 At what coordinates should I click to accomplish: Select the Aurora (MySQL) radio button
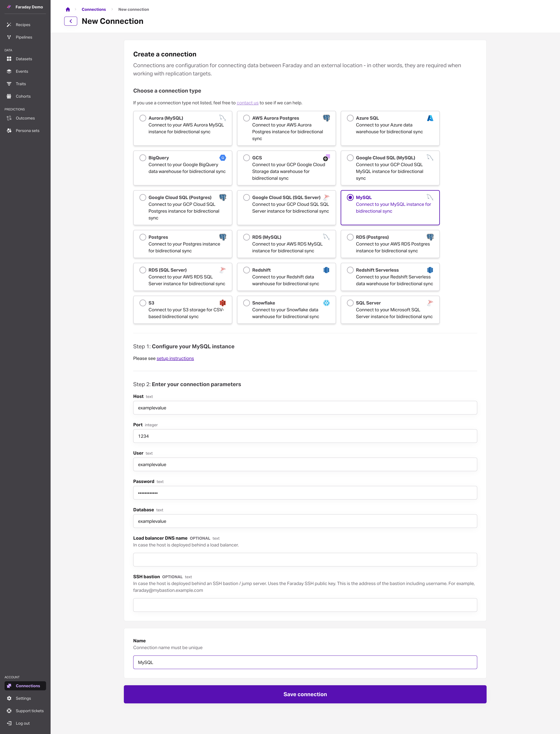click(x=143, y=118)
